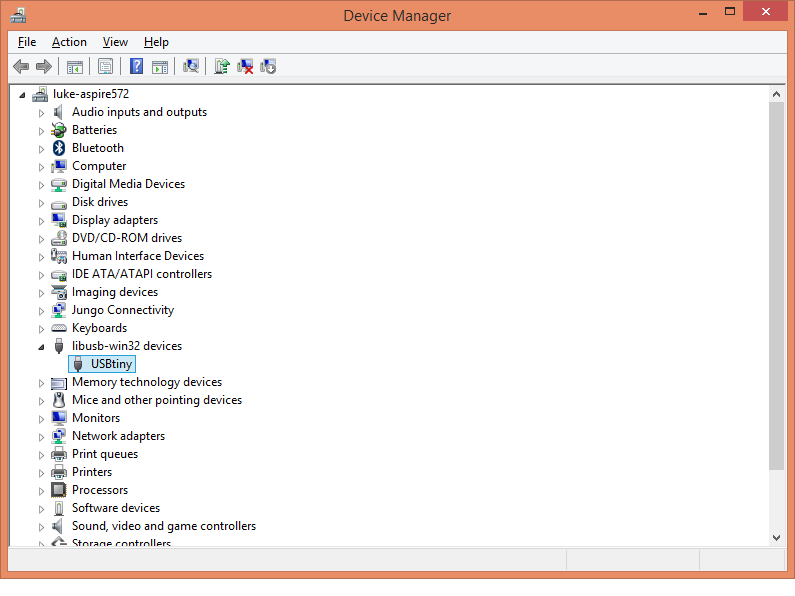The width and height of the screenshot is (795, 596).
Task: Click the blue Help question mark icon
Action: click(x=136, y=66)
